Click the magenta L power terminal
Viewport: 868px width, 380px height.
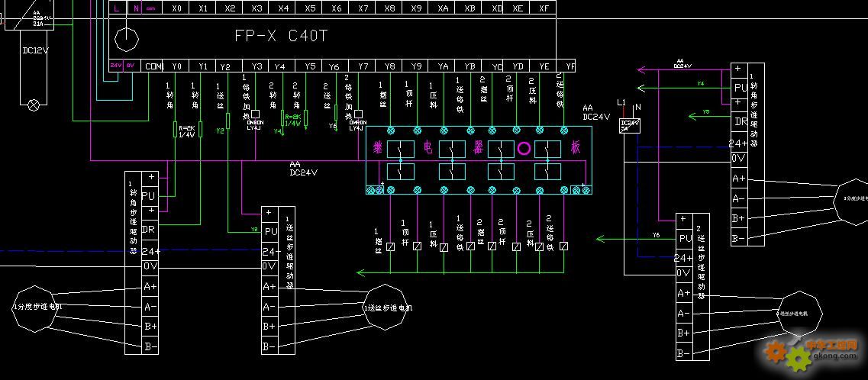pyautogui.click(x=117, y=8)
